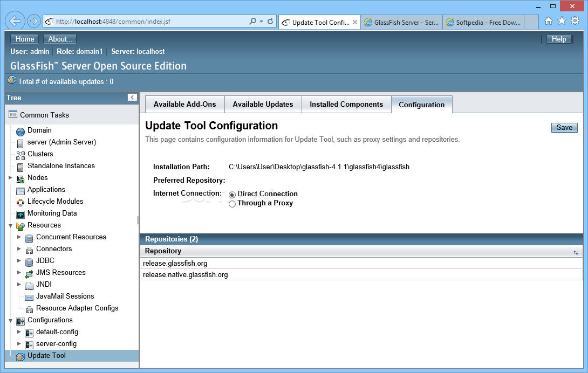Click the About... button
The image size is (588, 373).
[x=60, y=39]
